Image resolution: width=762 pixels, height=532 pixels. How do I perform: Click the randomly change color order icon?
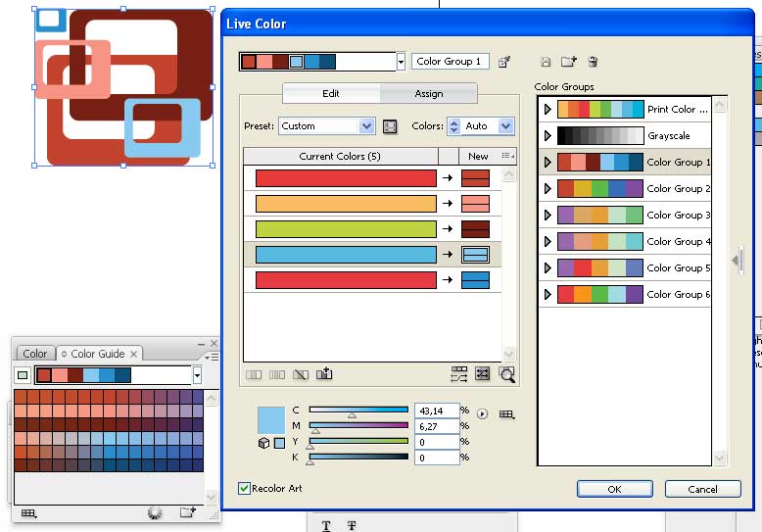[x=458, y=373]
